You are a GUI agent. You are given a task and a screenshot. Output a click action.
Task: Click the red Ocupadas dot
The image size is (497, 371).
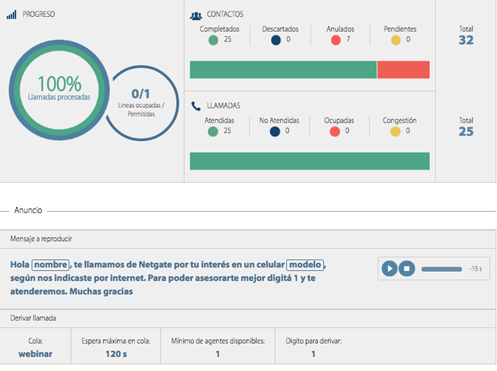[x=335, y=131]
